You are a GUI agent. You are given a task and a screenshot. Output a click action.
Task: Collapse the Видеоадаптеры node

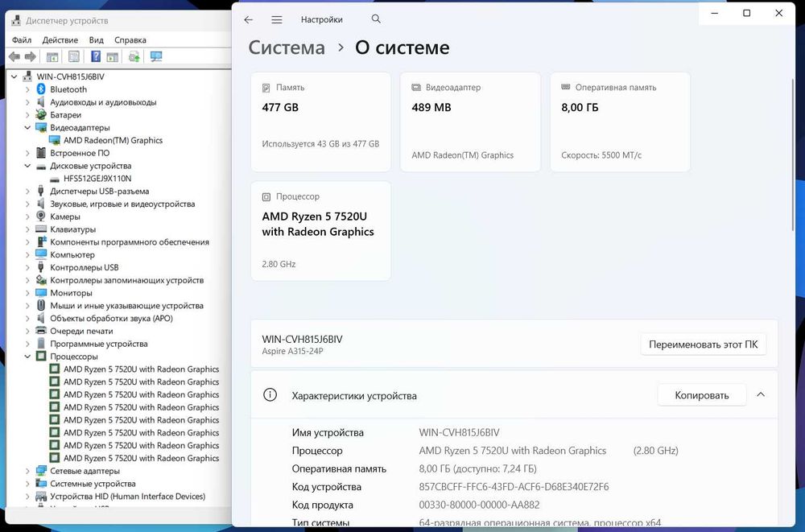coord(27,127)
